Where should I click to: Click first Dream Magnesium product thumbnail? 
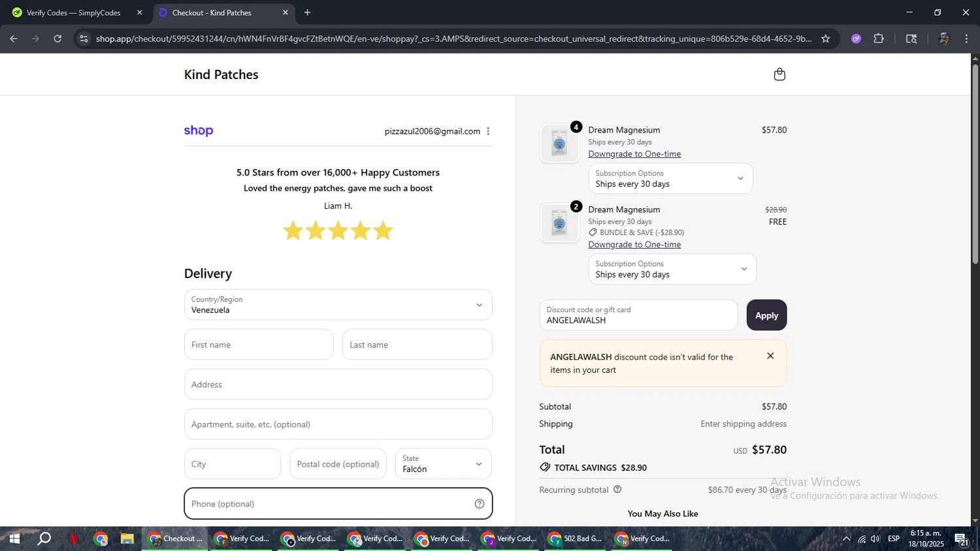559,144
